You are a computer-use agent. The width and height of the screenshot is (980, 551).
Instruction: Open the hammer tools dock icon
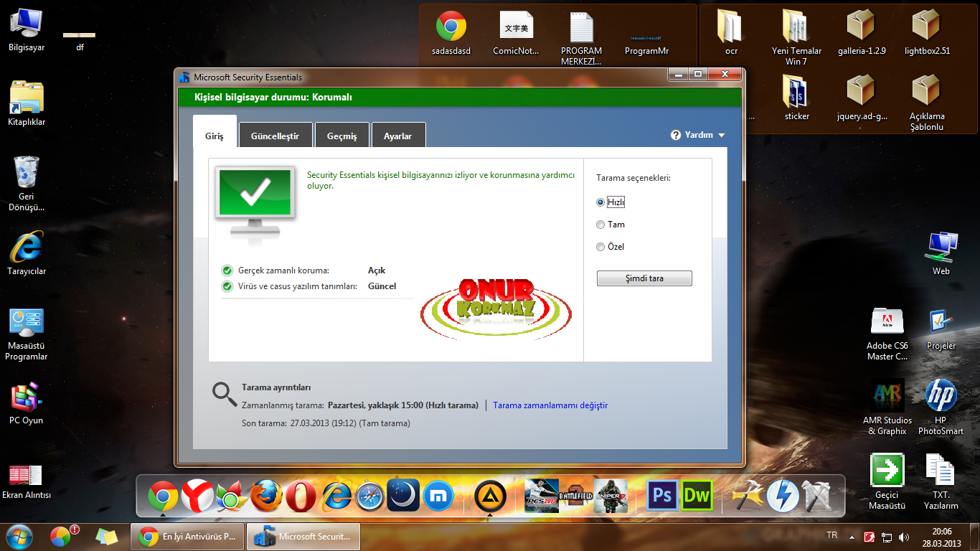748,496
